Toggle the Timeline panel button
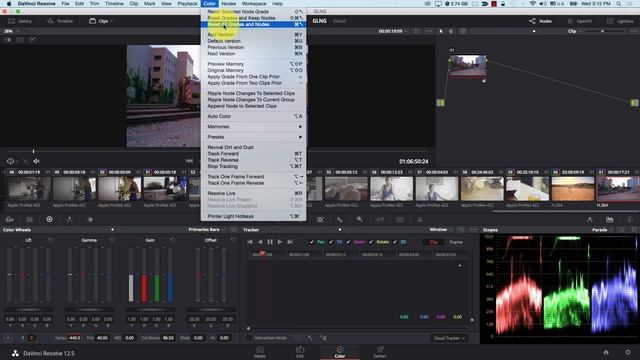 coord(60,21)
